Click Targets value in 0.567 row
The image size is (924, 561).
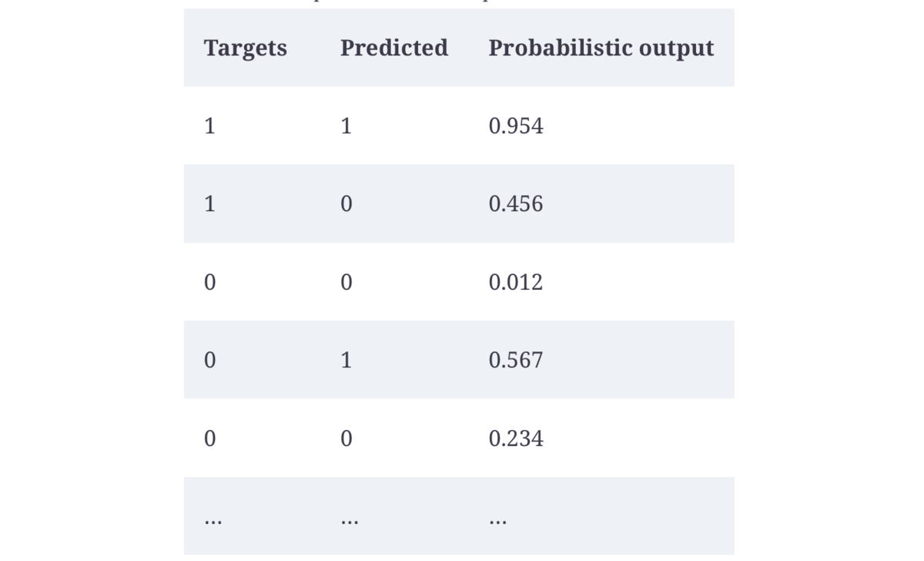pos(209,360)
